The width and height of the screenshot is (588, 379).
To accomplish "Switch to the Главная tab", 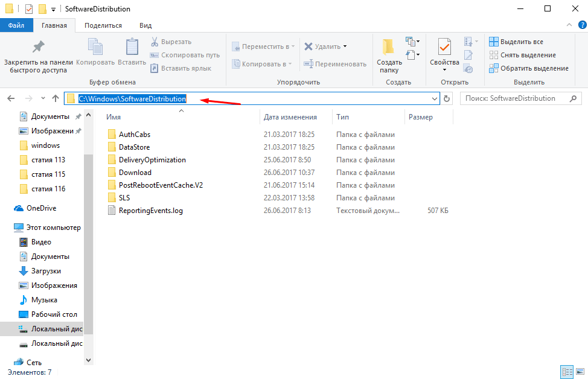I will (54, 25).
